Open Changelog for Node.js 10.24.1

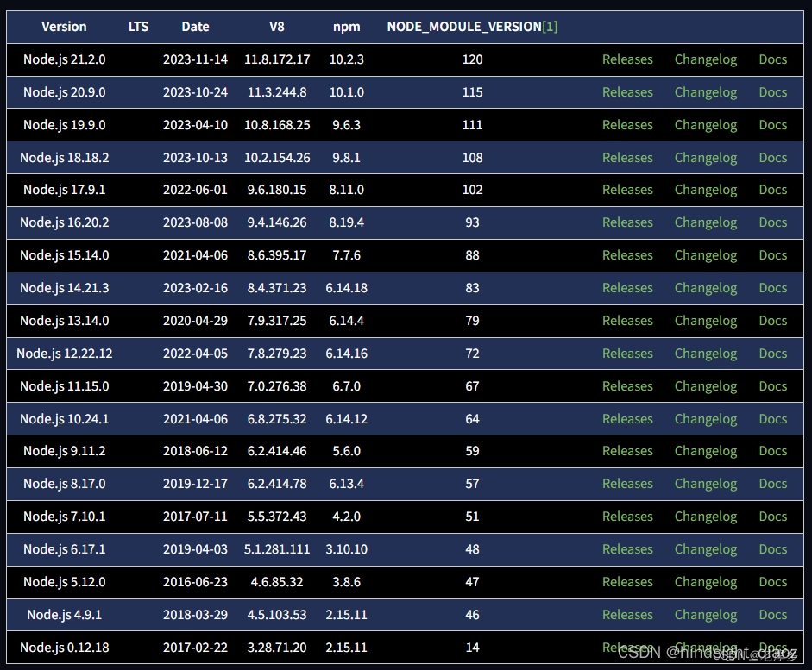[x=705, y=418]
